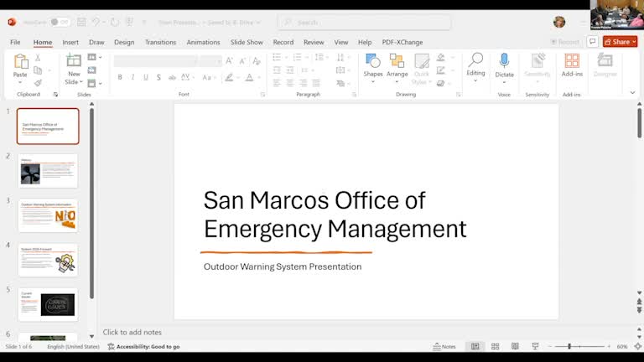Click the Notes button in status bar
The width and height of the screenshot is (644, 362).
click(x=444, y=346)
